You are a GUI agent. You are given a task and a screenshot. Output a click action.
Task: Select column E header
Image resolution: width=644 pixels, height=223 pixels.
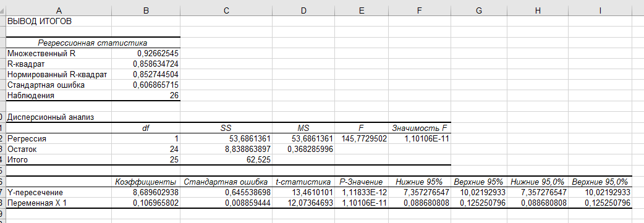tap(362, 11)
